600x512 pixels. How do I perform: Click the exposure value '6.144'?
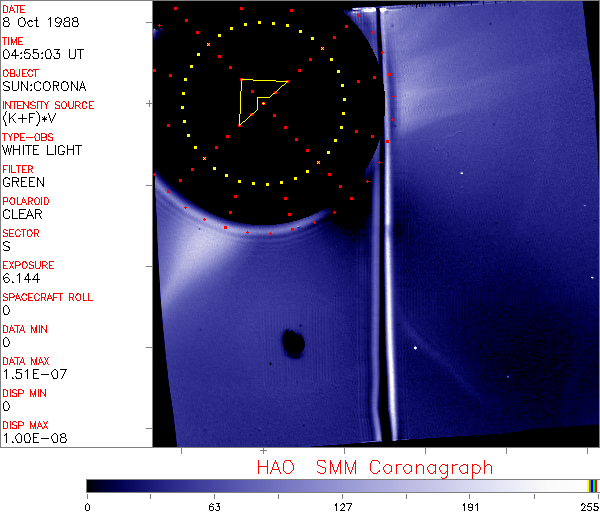click(x=20, y=278)
